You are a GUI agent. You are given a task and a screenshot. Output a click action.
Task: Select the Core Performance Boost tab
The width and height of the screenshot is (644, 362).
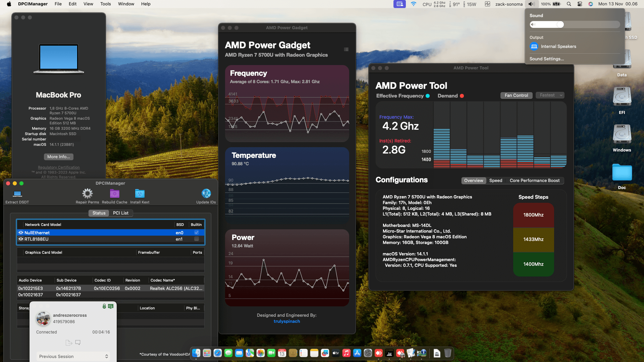[x=535, y=180]
